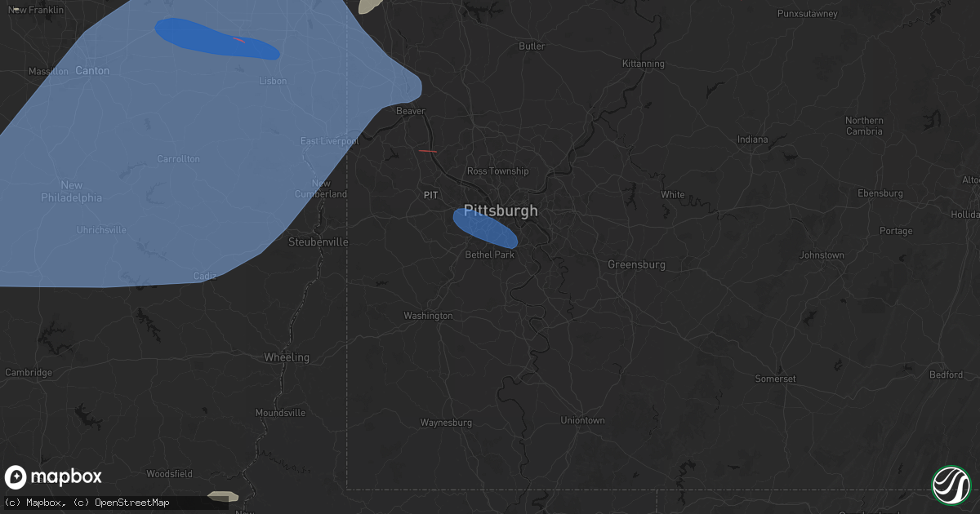Click the Mapbox logo
The image size is (980, 514).
[53, 477]
